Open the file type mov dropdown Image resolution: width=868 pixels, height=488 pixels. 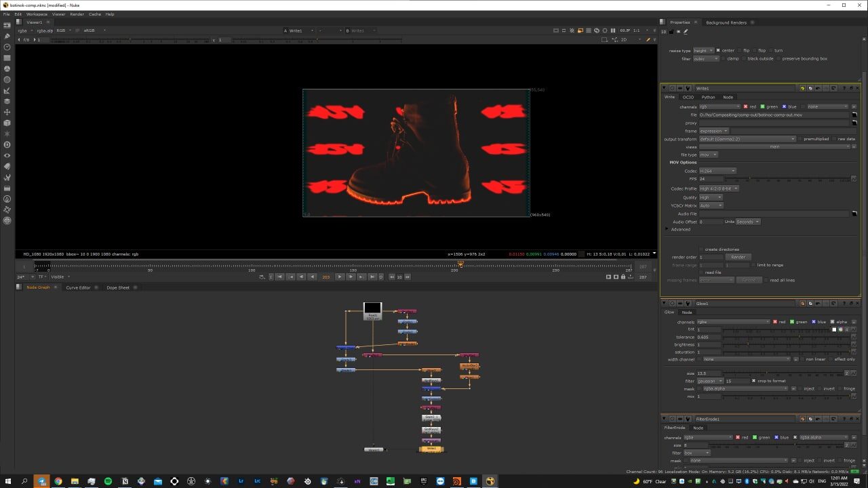click(x=708, y=155)
